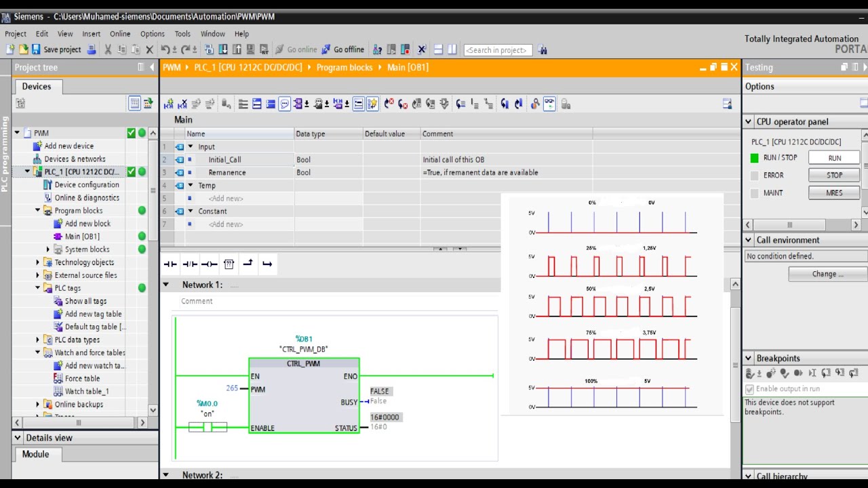This screenshot has height=488, width=868.
Task: Click the Initial_Call row name
Action: tap(224, 159)
